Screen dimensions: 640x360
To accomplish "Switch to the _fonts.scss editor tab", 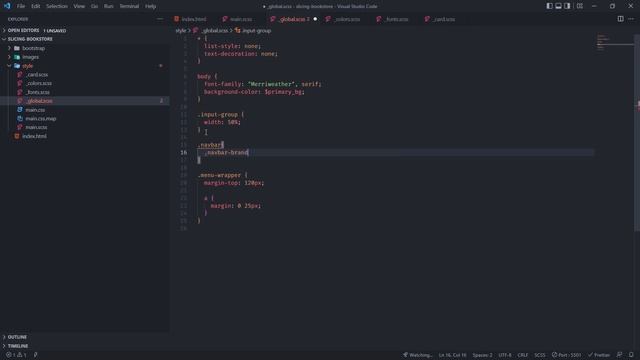I will click(396, 19).
